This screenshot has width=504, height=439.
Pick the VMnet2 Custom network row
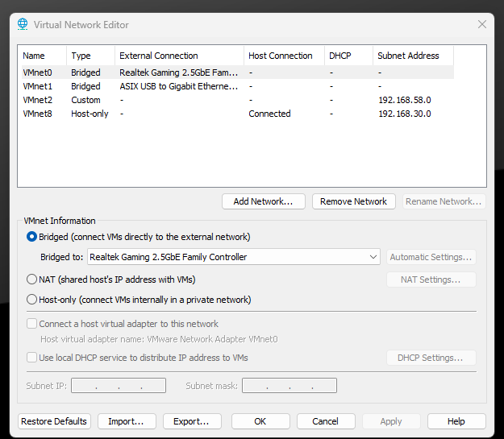click(238, 100)
